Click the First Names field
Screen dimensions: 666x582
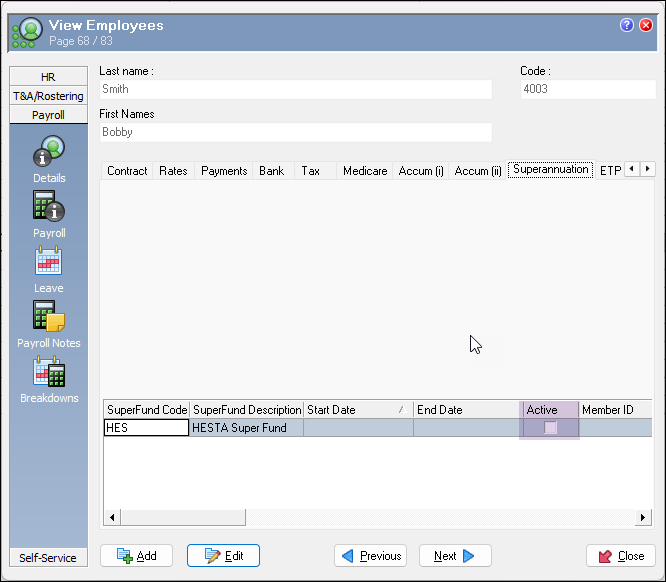pos(296,132)
